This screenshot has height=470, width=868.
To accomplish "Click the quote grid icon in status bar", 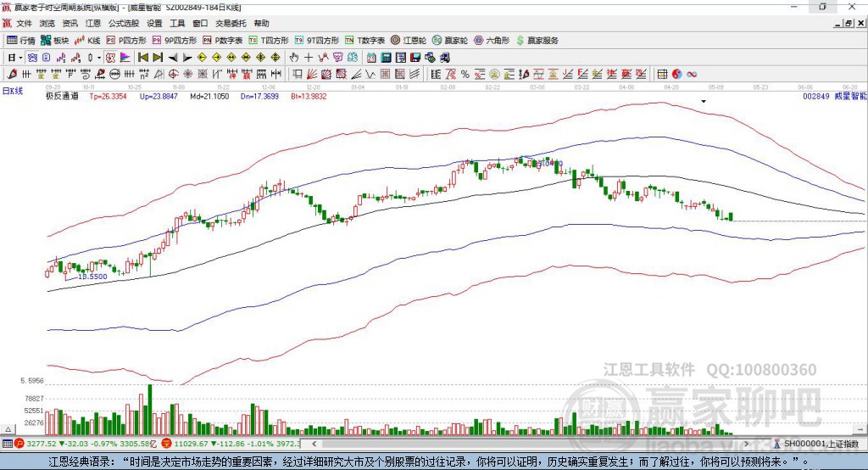I will coord(7,444).
